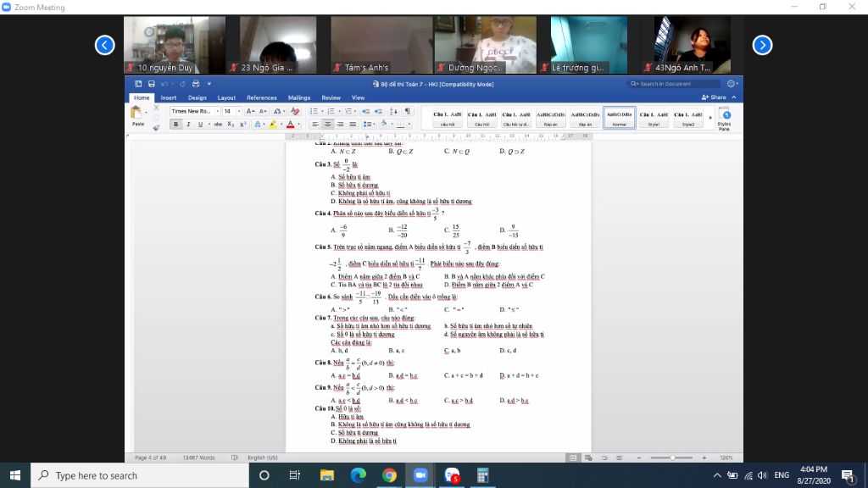Screen dimensions: 868x488
Task: Toggle Underline formatting
Action: [x=200, y=125]
